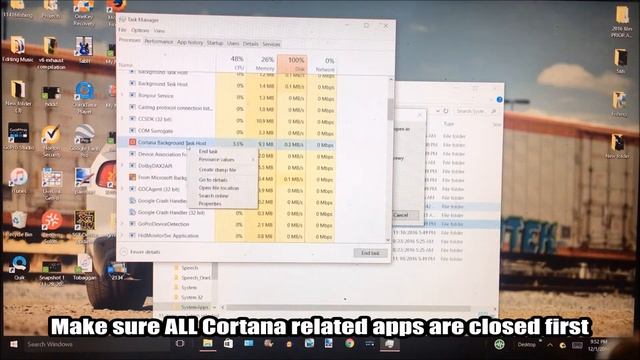Open the QuickTime Player desktop icon
Screen dimensions: 640x360
tap(84, 98)
